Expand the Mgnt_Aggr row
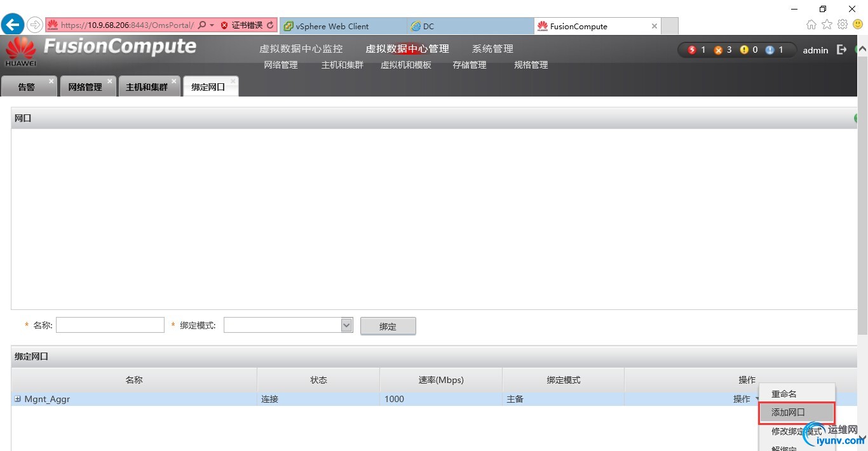This screenshot has width=868, height=451. click(x=18, y=399)
